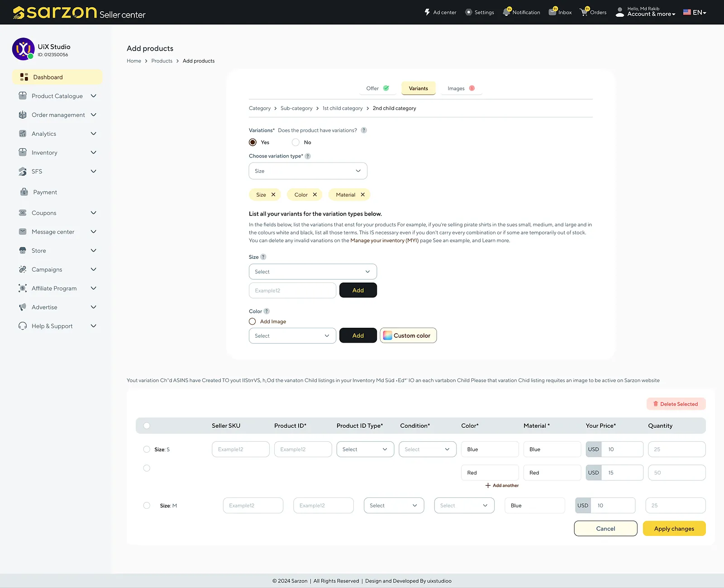Screen dimensions: 724x588
Task: Open Product ID Type dropdown for Size M
Action: tap(394, 505)
